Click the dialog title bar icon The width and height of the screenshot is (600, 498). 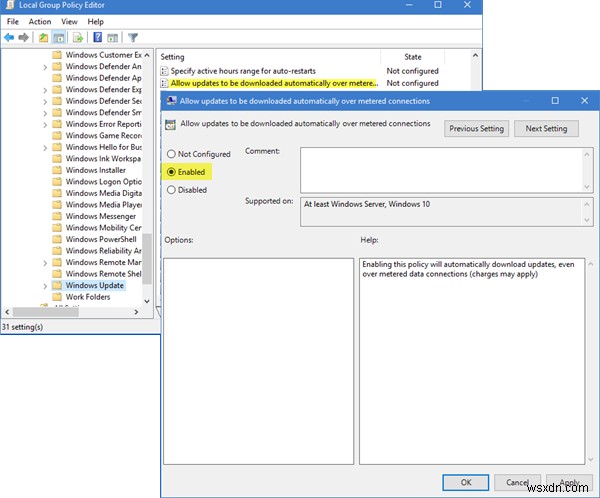[x=171, y=101]
